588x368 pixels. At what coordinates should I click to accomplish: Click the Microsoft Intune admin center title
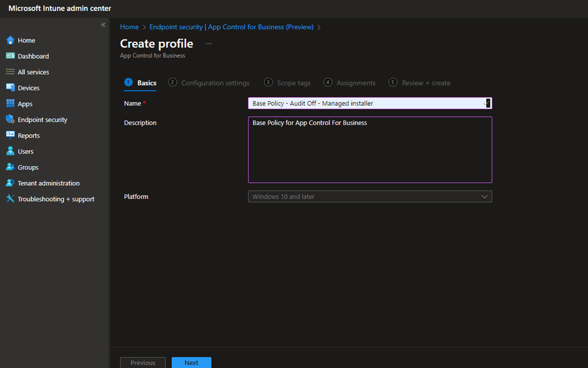coord(59,8)
